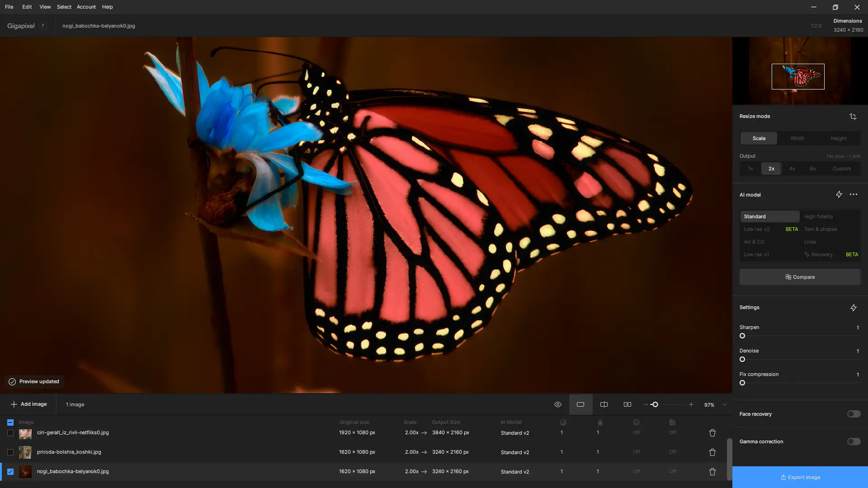
Task: Click the crop icon beside Resize mode
Action: tap(853, 117)
